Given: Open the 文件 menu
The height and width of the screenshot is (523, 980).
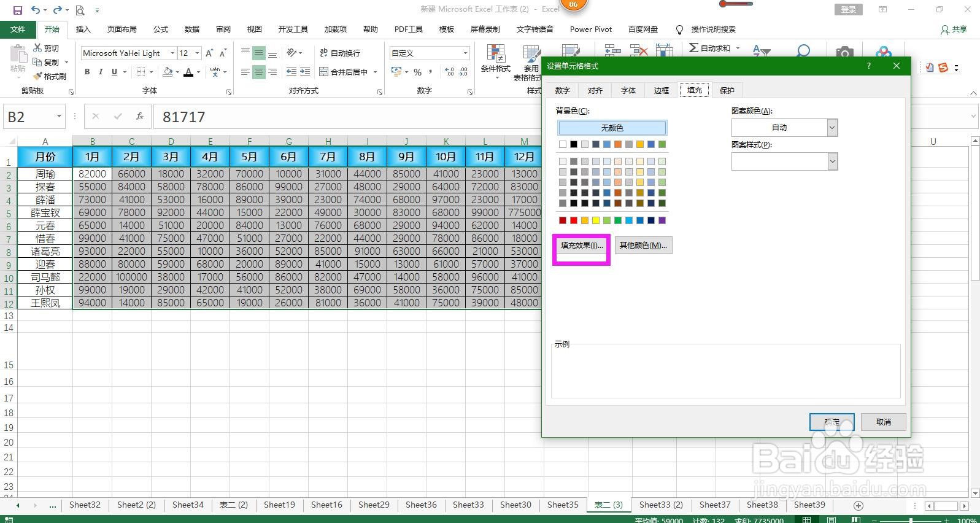Looking at the screenshot, I should click(18, 29).
